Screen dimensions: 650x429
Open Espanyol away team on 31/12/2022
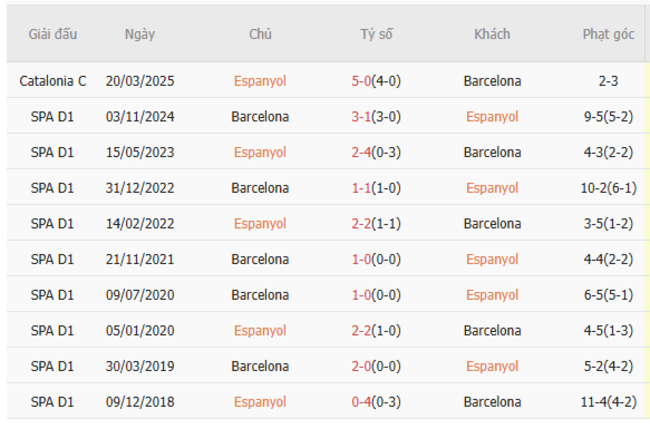click(x=492, y=188)
